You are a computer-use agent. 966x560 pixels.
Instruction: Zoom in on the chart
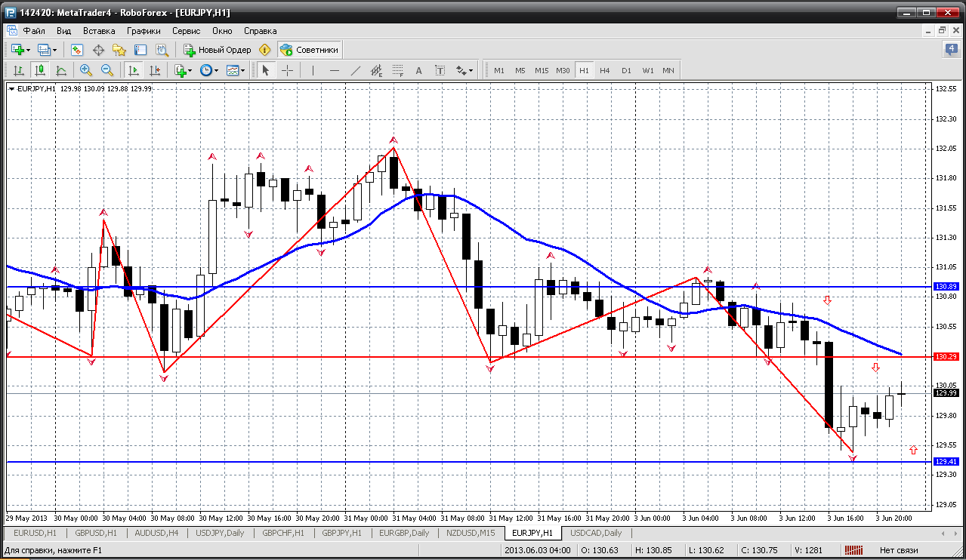tap(86, 70)
